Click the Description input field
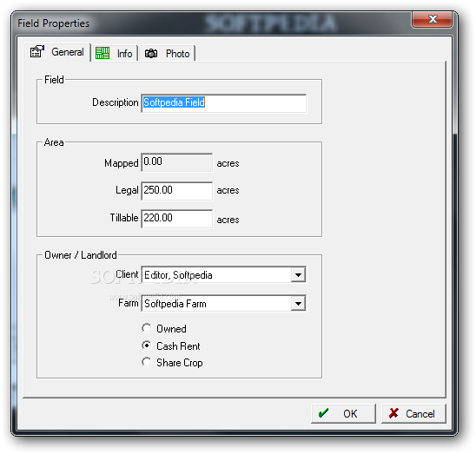 click(x=224, y=103)
